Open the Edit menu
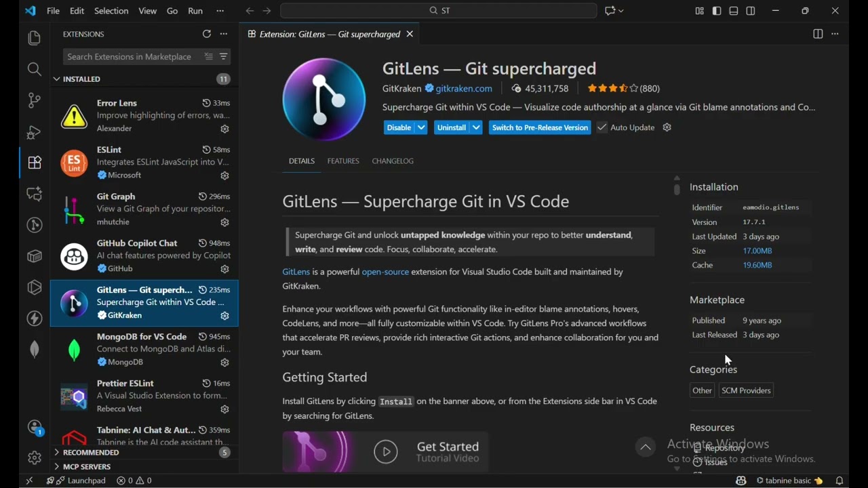Viewport: 868px width, 488px height. (77, 11)
